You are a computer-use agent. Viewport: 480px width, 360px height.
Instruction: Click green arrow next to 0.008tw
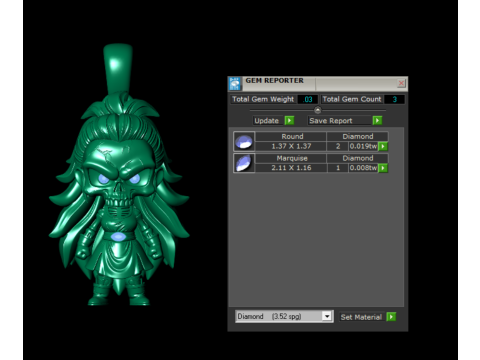tap(383, 168)
